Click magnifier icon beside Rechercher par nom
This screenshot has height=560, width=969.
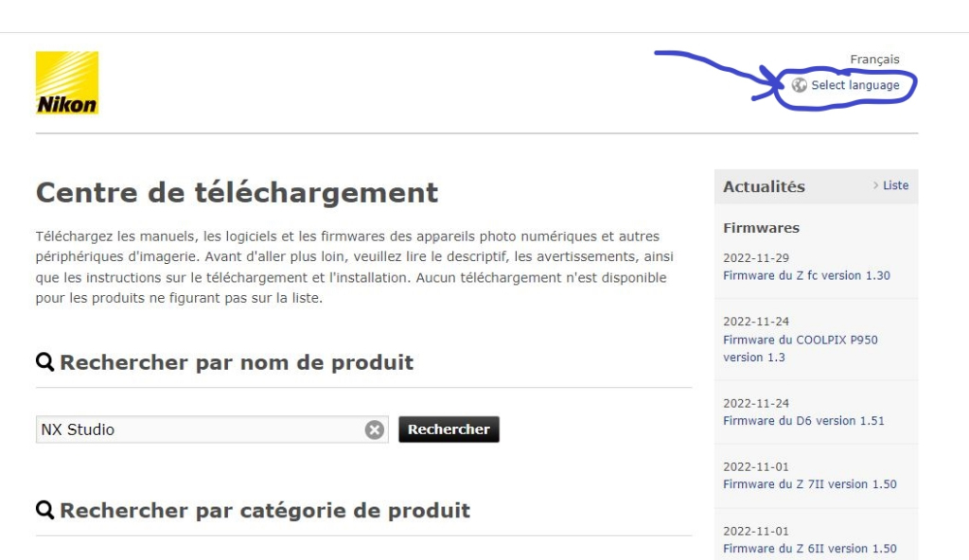(45, 362)
